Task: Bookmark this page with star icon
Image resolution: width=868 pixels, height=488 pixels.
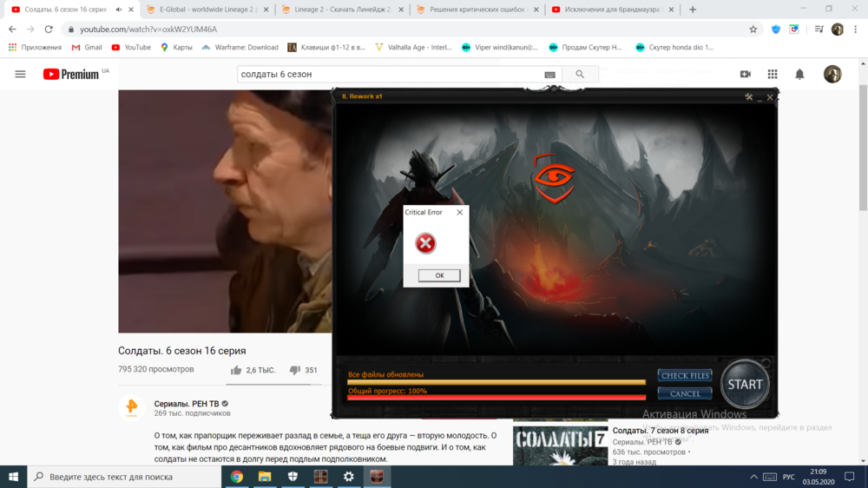Action: [753, 29]
